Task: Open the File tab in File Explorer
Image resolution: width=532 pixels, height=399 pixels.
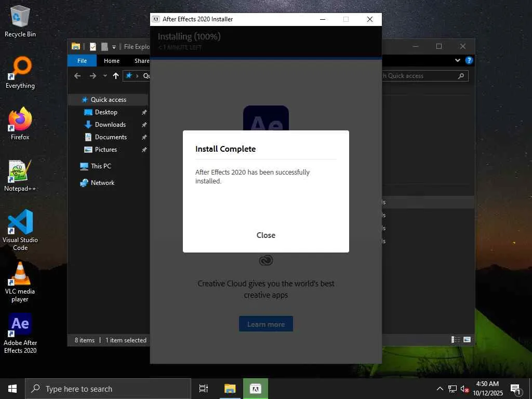Action: click(x=82, y=61)
